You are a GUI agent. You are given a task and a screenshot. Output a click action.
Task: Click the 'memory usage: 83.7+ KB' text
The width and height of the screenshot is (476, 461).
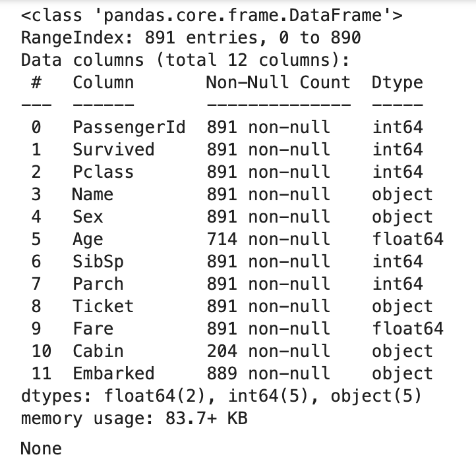pos(134,418)
